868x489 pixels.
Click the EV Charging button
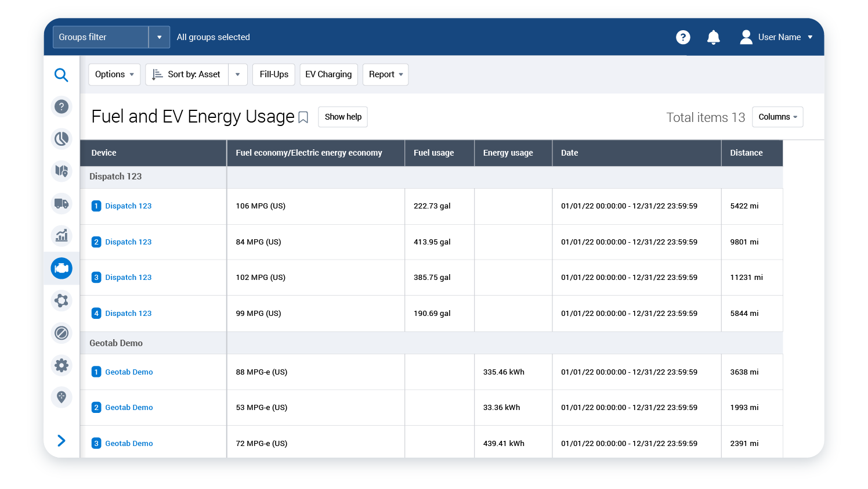328,74
